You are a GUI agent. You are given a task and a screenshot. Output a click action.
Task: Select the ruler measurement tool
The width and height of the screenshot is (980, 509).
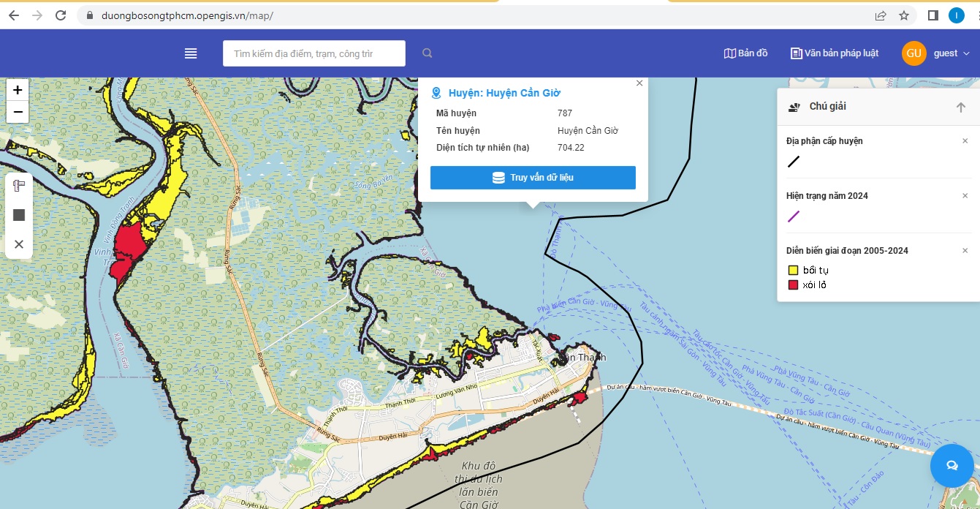pyautogui.click(x=19, y=186)
